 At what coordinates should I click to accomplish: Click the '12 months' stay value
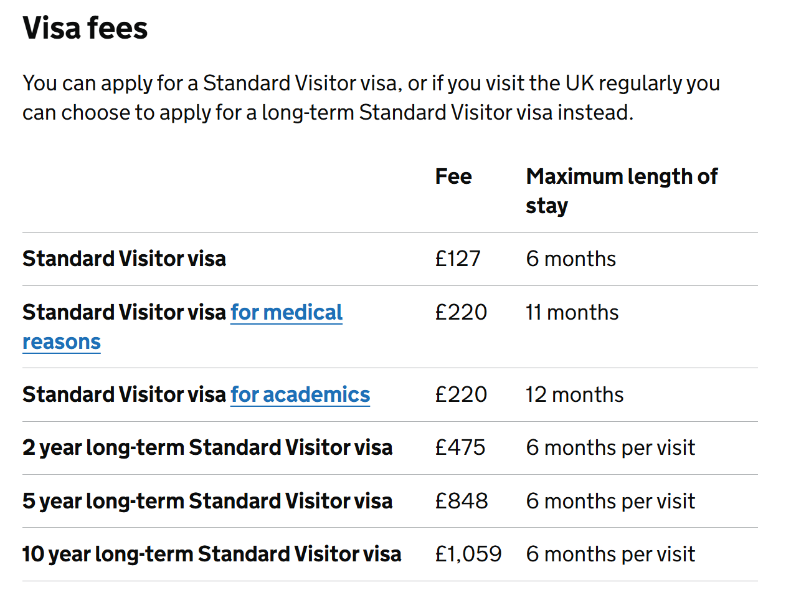[574, 395]
